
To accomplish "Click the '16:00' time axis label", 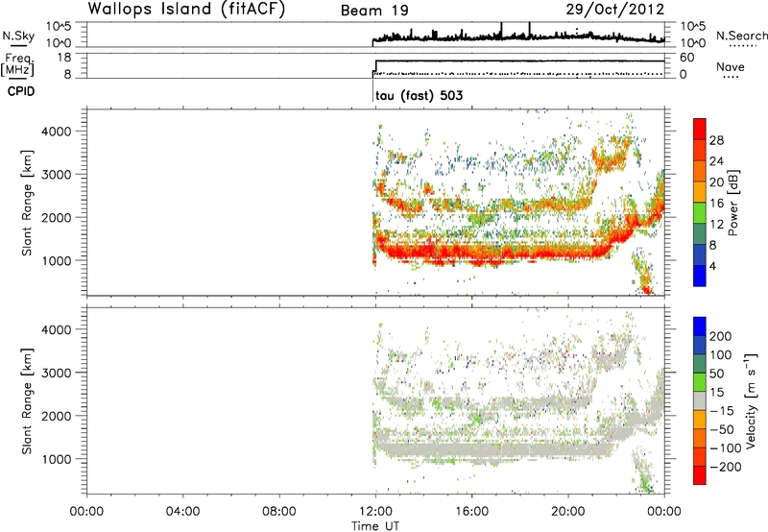I will (x=471, y=512).
